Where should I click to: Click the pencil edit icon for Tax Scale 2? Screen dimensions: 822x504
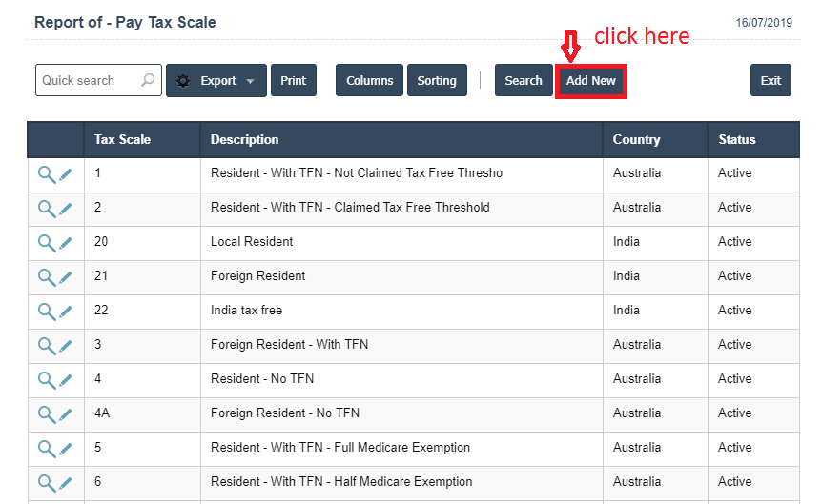coord(66,208)
